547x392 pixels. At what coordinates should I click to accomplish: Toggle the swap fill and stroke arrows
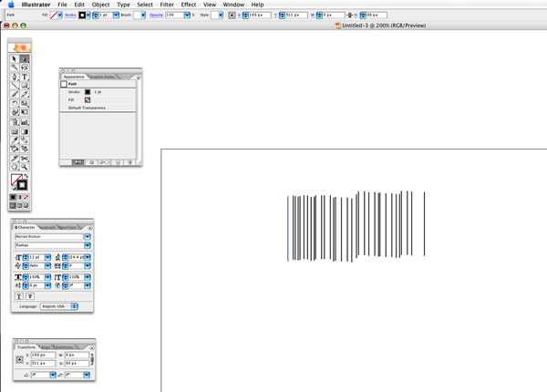27,177
